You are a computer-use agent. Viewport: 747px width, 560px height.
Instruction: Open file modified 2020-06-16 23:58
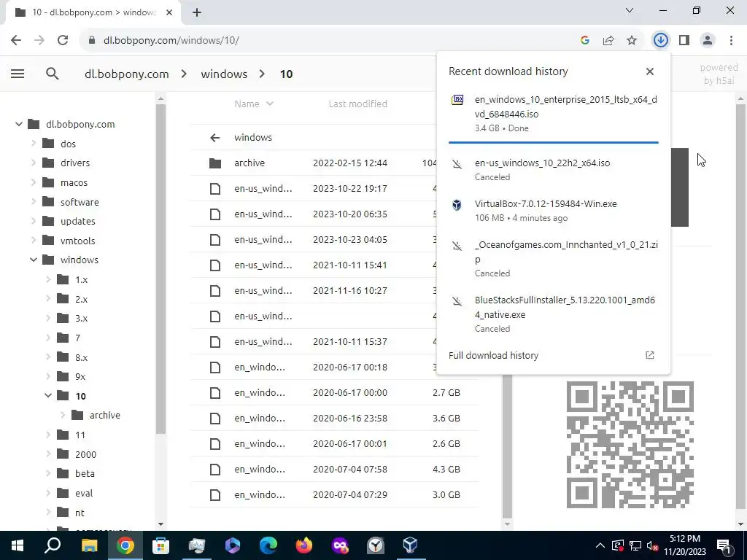334,418
